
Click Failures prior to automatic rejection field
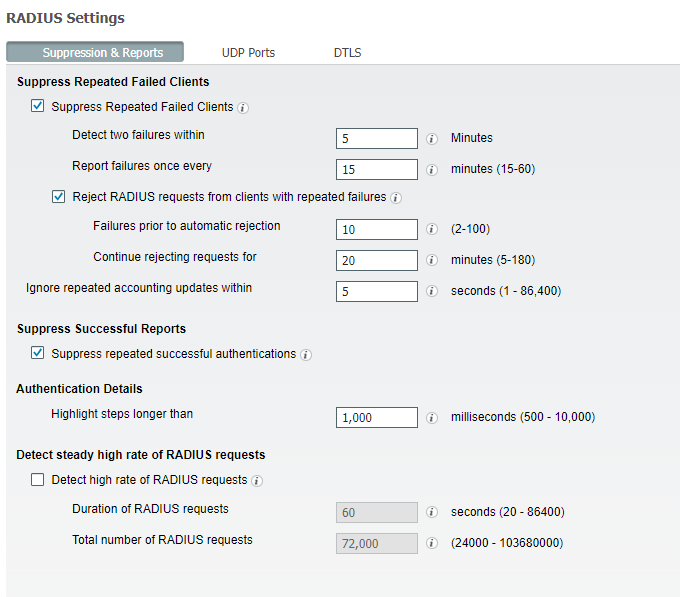(377, 229)
